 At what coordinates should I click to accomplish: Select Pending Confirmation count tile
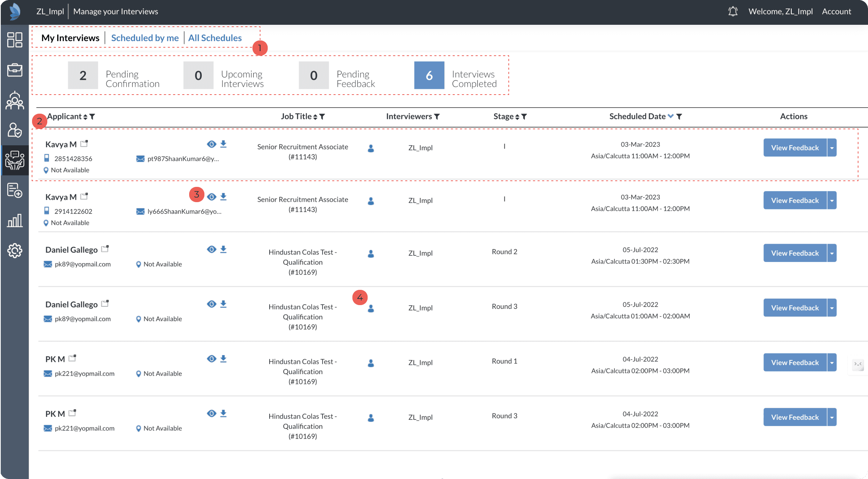tap(83, 76)
